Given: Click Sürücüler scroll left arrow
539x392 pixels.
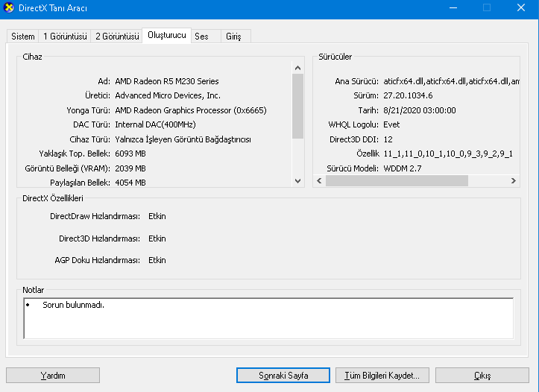Looking at the screenshot, I should (x=319, y=180).
